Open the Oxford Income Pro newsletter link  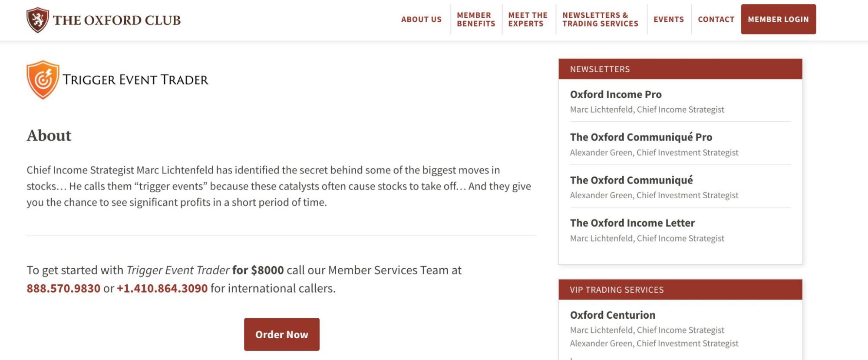pos(616,94)
